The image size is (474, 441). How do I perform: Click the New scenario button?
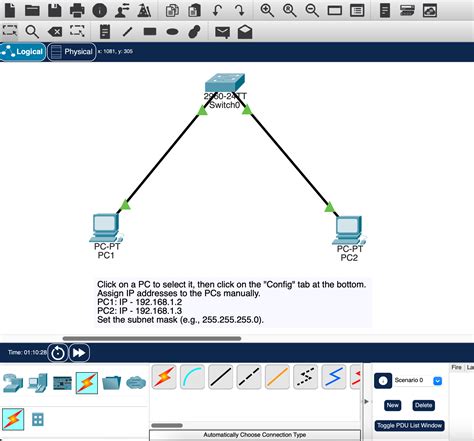[392, 405]
